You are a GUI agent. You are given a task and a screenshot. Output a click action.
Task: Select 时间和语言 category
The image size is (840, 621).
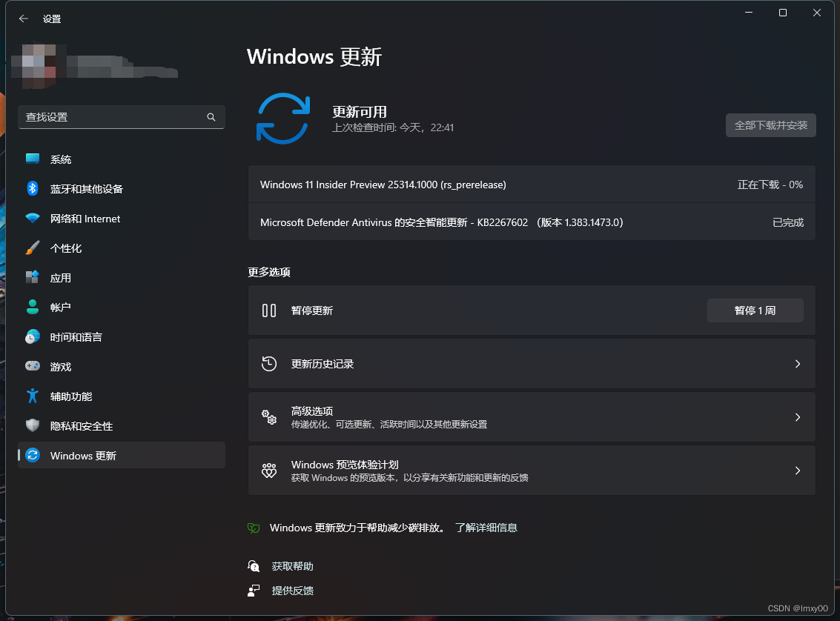tap(122, 336)
